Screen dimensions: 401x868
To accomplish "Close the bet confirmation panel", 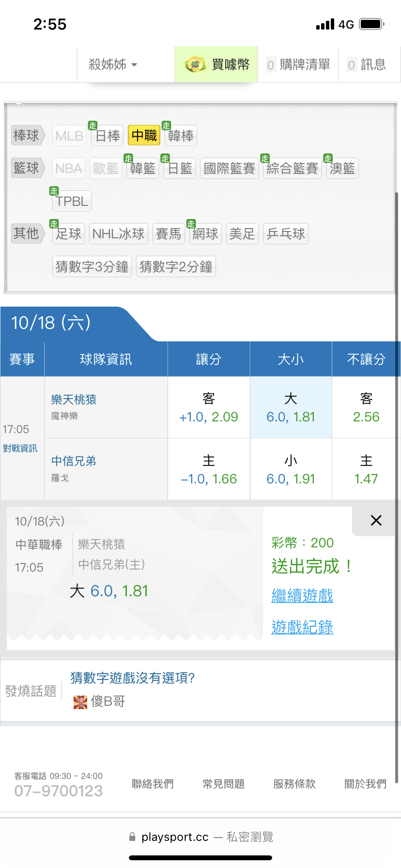I will coord(376,521).
